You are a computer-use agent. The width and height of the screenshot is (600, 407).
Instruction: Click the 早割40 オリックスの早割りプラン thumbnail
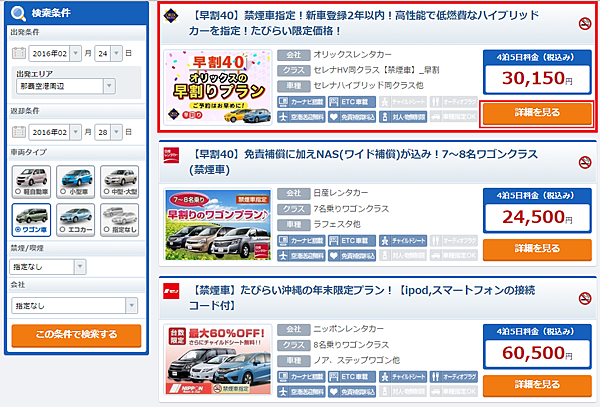218,87
